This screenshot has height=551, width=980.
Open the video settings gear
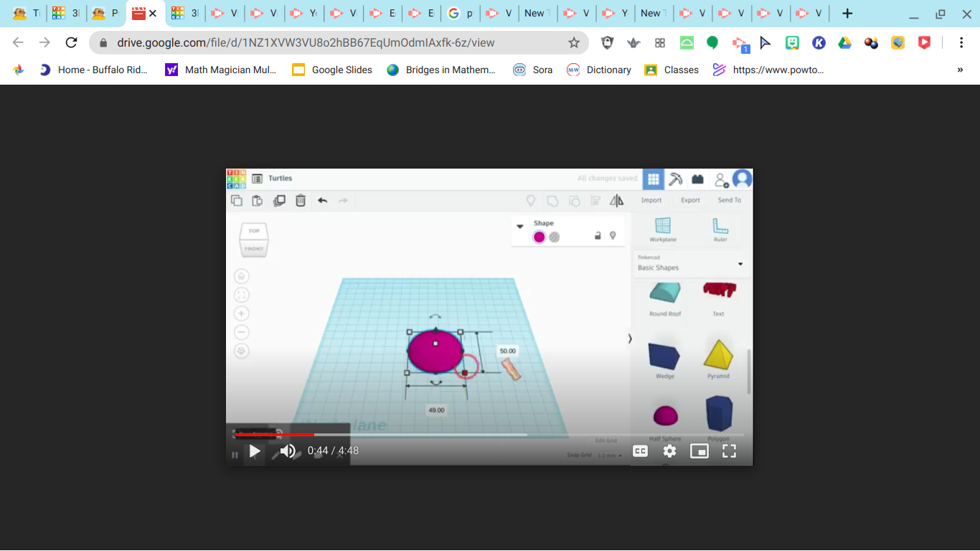tap(669, 451)
